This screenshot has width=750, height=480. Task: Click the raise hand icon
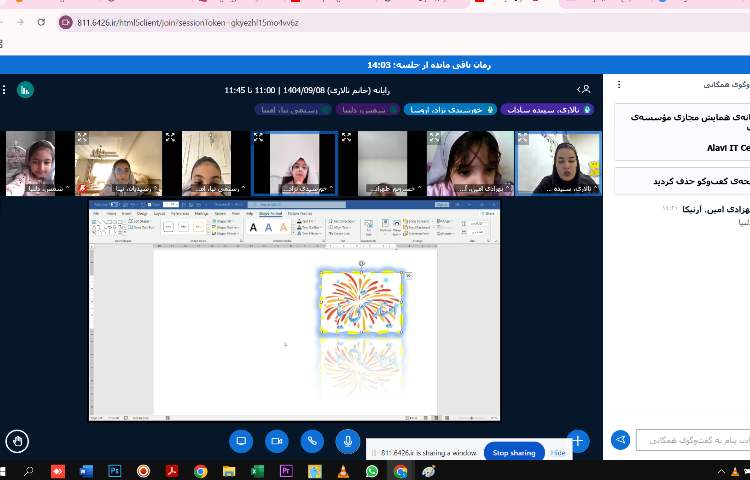(x=16, y=440)
